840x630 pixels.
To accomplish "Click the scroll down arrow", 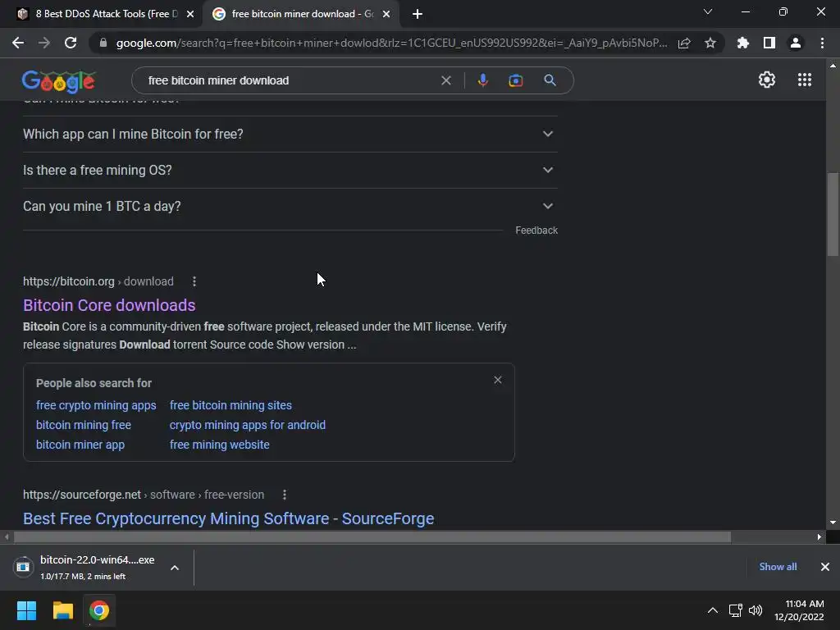I will coord(833,523).
